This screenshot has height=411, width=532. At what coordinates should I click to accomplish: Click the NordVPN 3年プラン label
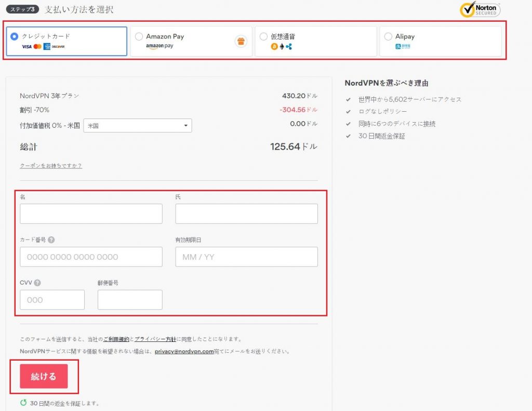[x=49, y=96]
